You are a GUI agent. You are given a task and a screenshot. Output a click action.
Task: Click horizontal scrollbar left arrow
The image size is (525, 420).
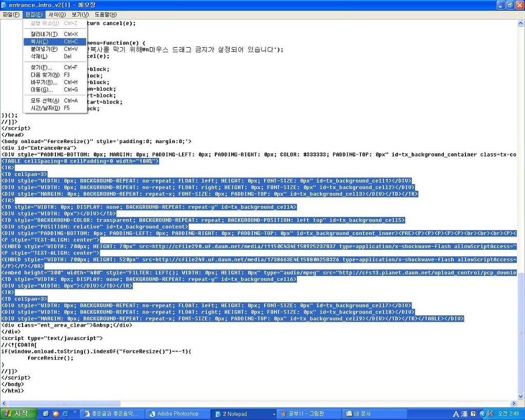(4, 404)
